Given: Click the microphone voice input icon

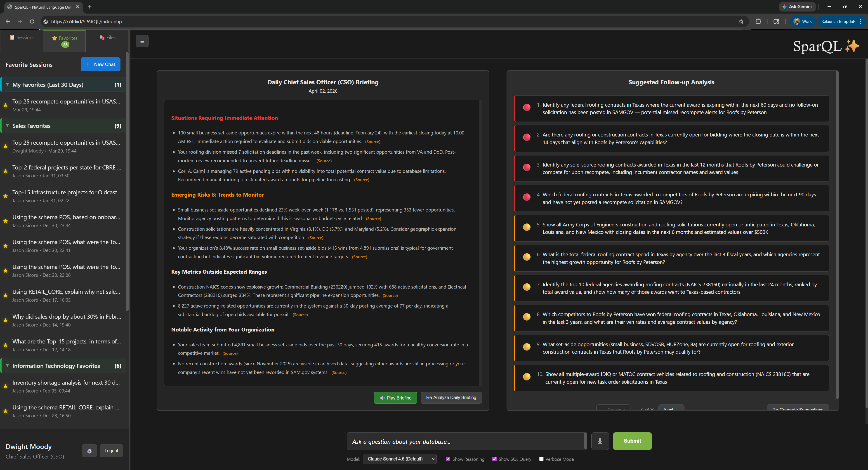Looking at the screenshot, I should (x=600, y=441).
